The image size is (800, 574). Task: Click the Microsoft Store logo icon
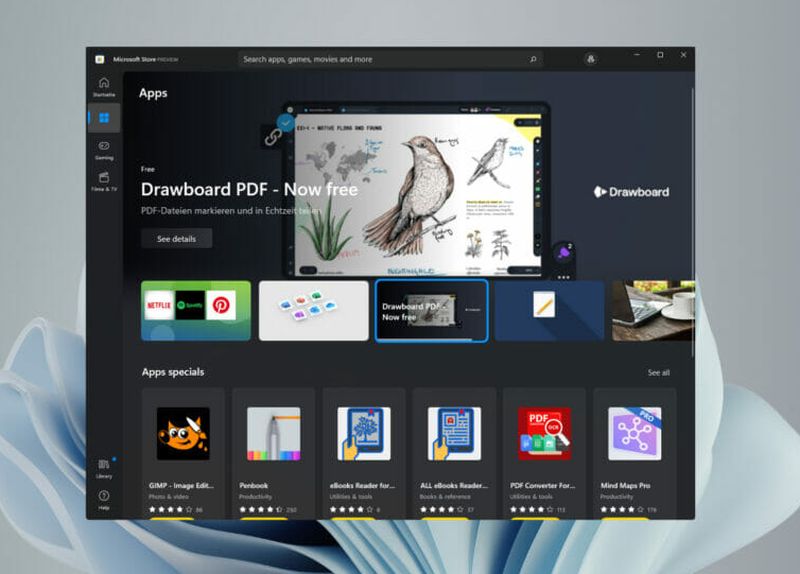[100, 59]
